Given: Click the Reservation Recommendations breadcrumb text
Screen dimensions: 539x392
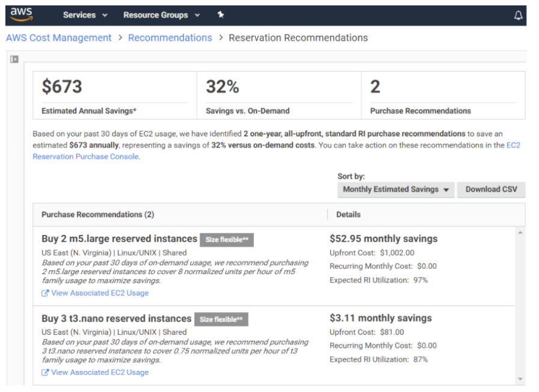Looking at the screenshot, I should pos(298,38).
